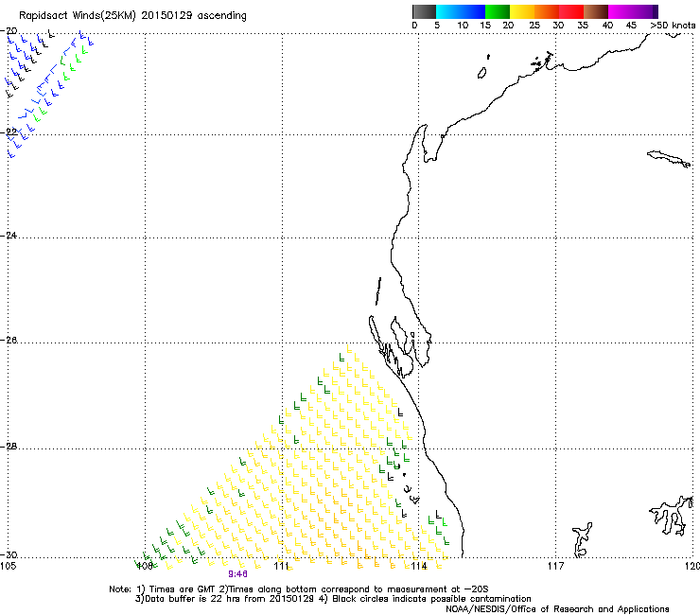Image resolution: width=700 pixels, height=615 pixels.
Task: Click the note line starting '3)Data buffer is 22 hrs'
Action: (333, 599)
